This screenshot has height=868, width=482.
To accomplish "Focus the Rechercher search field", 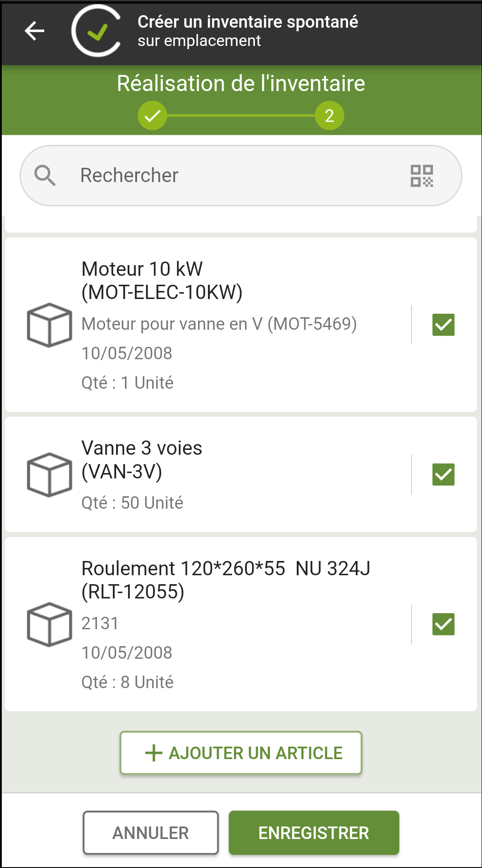I will (241, 175).
